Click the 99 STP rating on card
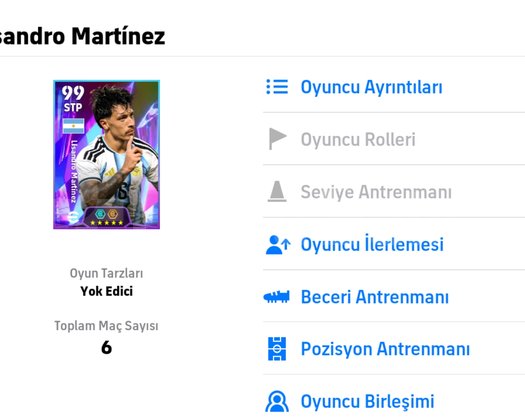The height and width of the screenshot is (420, 525). (x=73, y=98)
